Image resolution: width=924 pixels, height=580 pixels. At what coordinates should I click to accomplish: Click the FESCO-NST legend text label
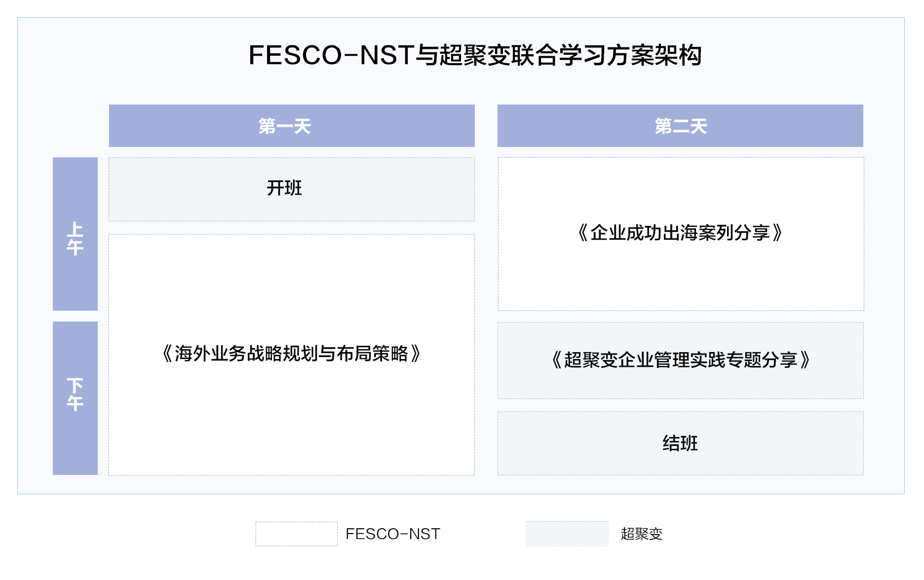393,534
